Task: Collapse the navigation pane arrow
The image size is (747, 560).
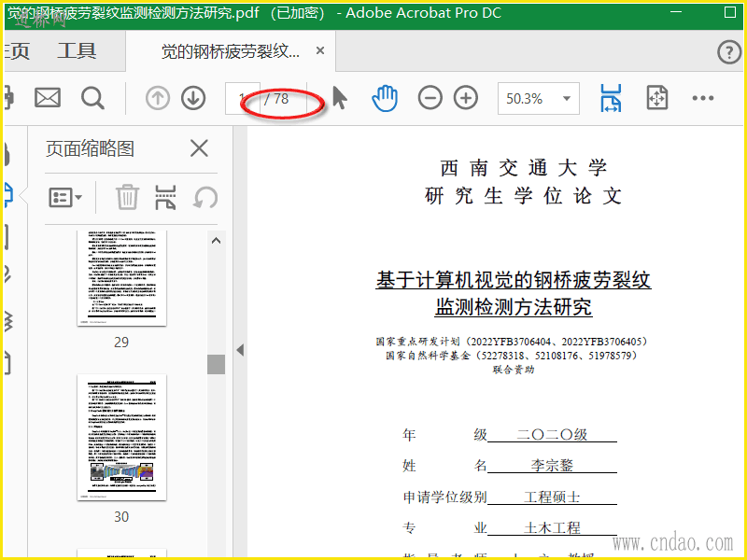Action: 240,350
